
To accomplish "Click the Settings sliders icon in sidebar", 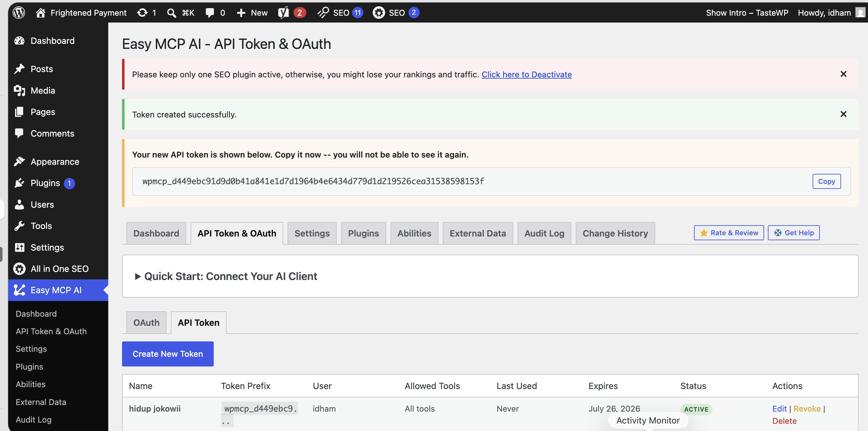I will [x=19, y=247].
